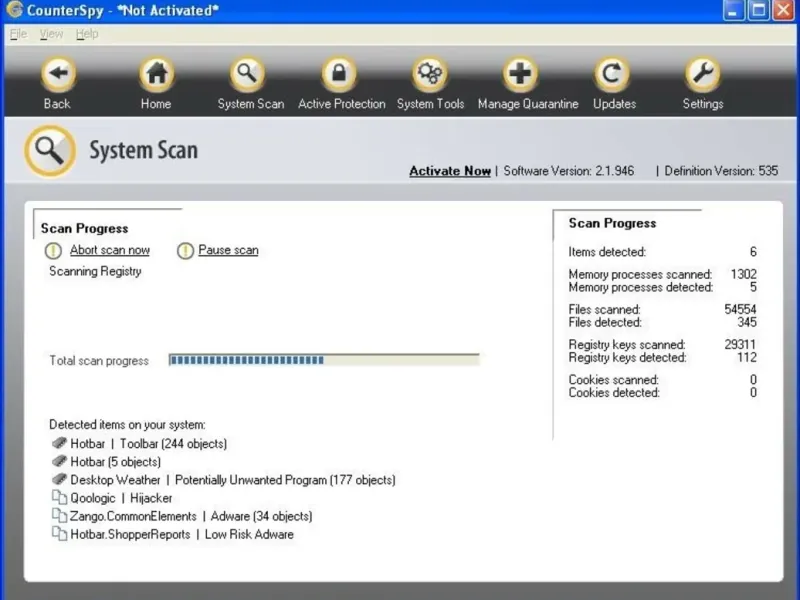Image resolution: width=800 pixels, height=600 pixels.
Task: Click the Cookies scanned label
Action: pyautogui.click(x=613, y=380)
